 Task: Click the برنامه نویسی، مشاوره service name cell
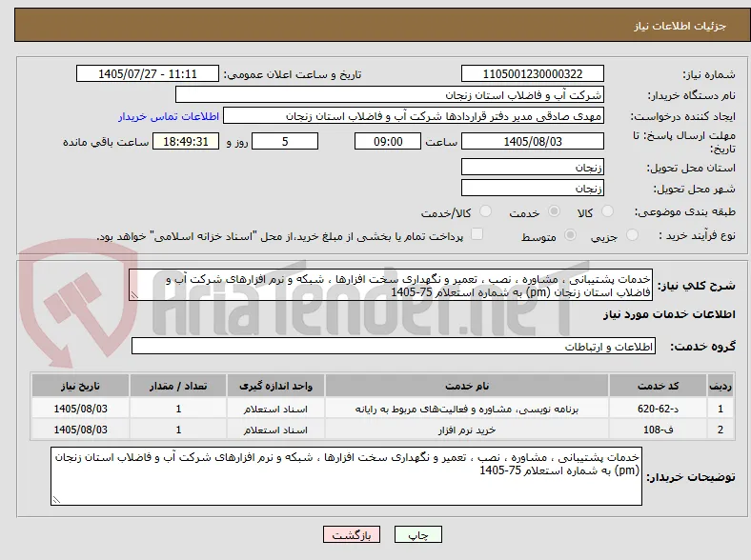click(x=467, y=409)
